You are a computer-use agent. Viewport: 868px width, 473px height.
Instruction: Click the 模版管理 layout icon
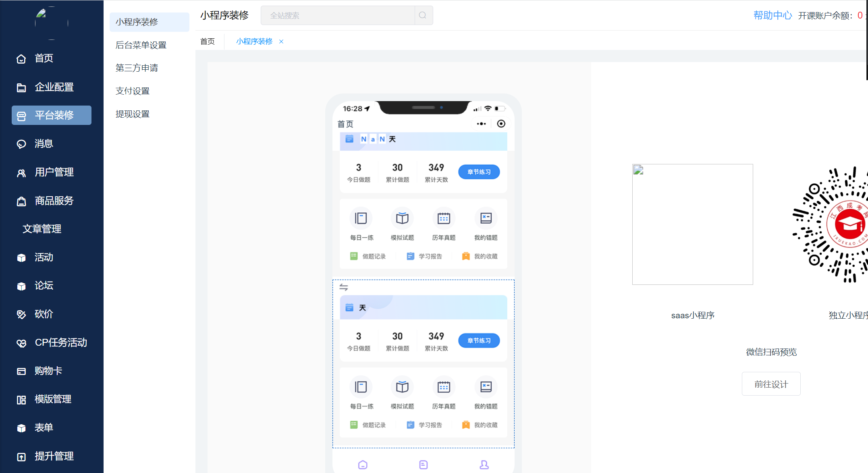[x=21, y=400]
